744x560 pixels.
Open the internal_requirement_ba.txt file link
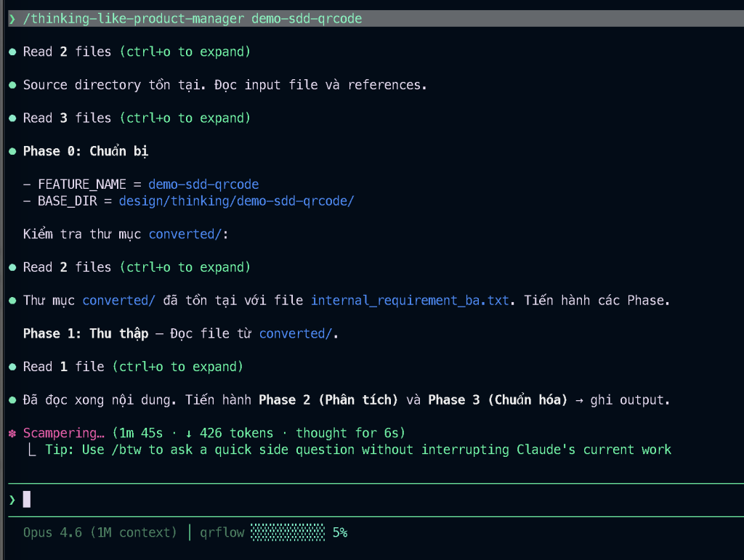[x=410, y=300]
